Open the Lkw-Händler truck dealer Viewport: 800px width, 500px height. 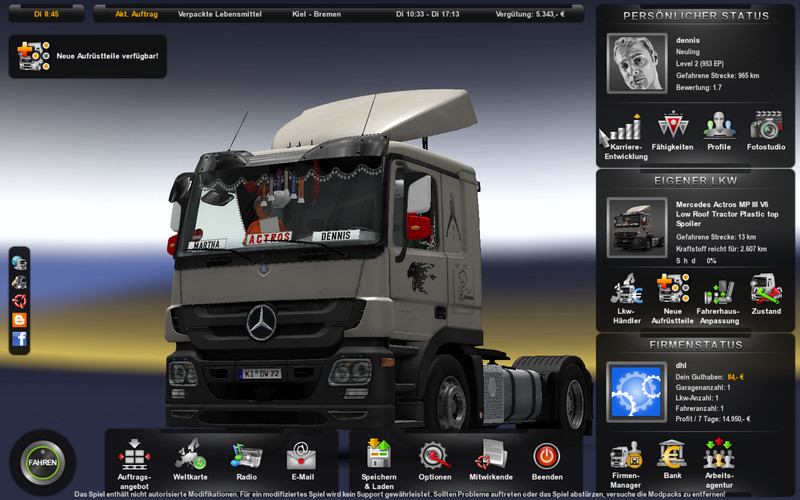coord(627,299)
